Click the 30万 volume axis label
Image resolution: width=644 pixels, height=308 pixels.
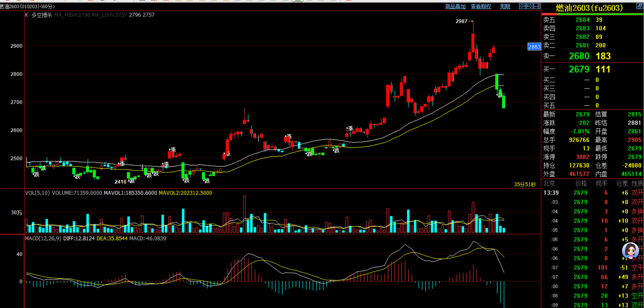pyautogui.click(x=16, y=213)
